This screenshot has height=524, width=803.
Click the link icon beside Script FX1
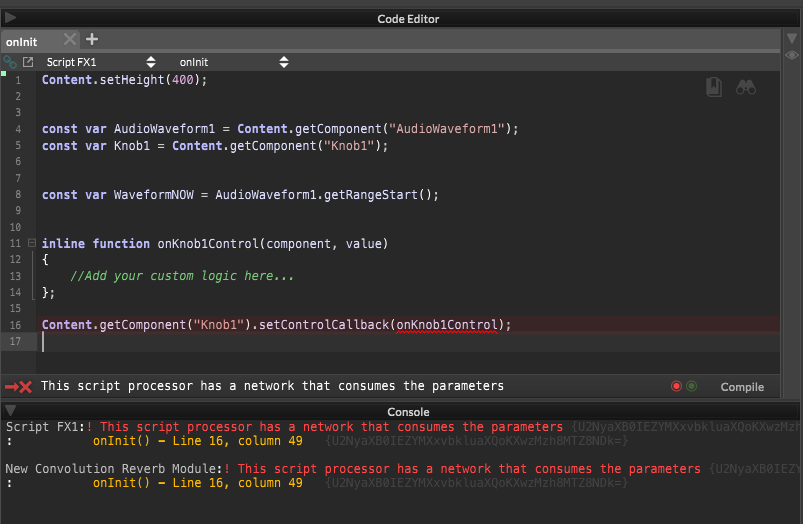pyautogui.click(x=10, y=62)
